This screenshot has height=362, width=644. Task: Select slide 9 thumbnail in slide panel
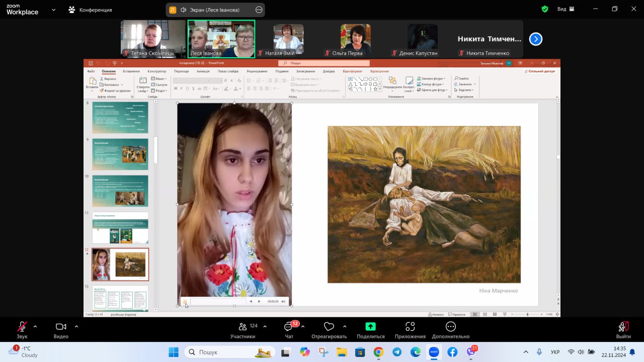pos(120,154)
